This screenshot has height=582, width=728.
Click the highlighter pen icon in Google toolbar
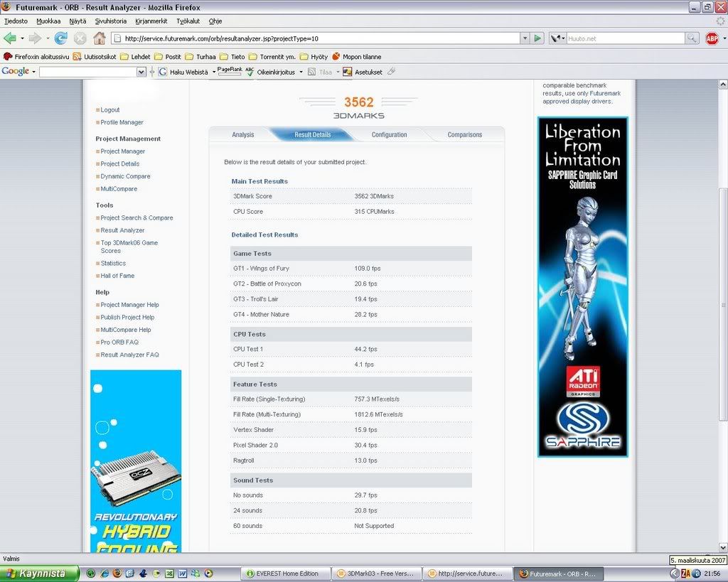(x=392, y=72)
